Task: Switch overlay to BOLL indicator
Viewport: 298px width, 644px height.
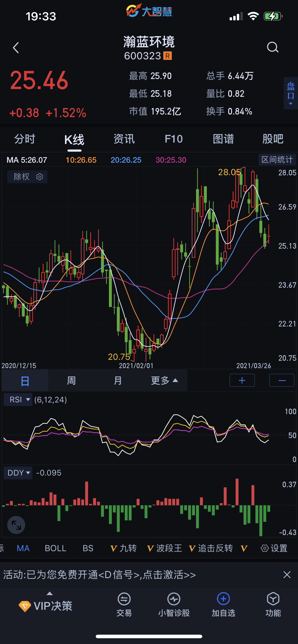Action: [55, 548]
